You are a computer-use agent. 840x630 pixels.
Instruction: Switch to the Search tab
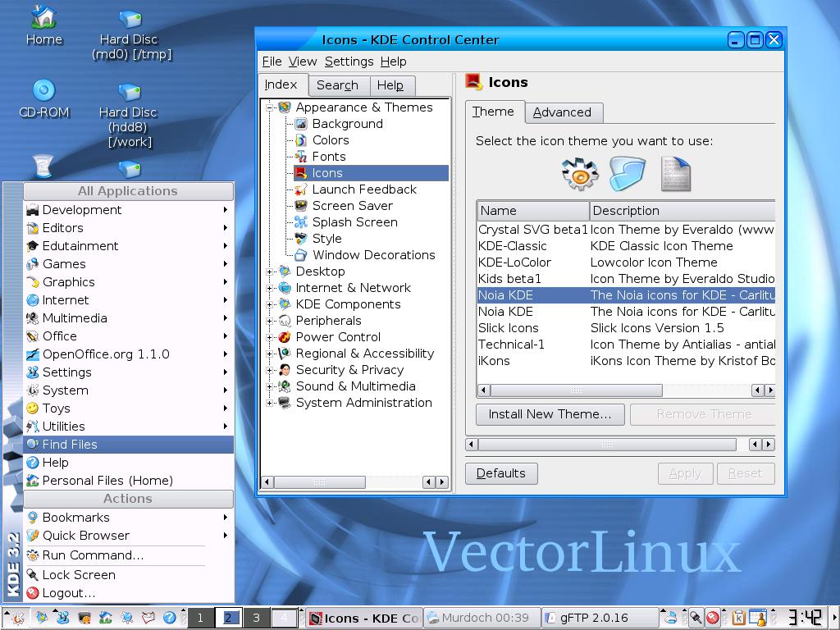(x=337, y=85)
